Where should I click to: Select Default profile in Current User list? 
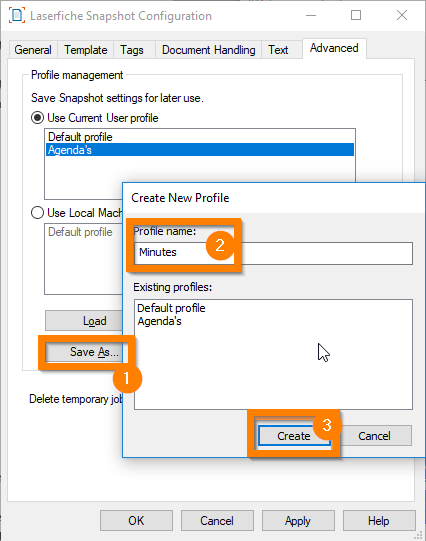pos(200,137)
